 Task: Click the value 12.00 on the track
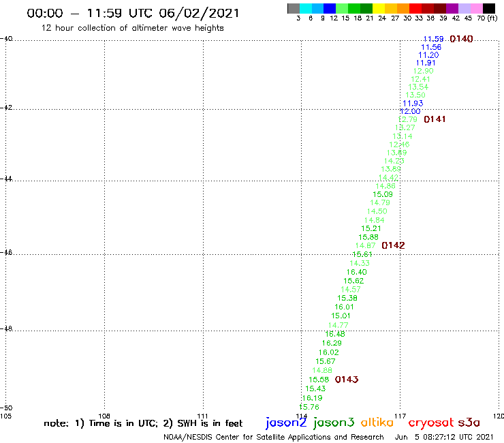tap(410, 111)
